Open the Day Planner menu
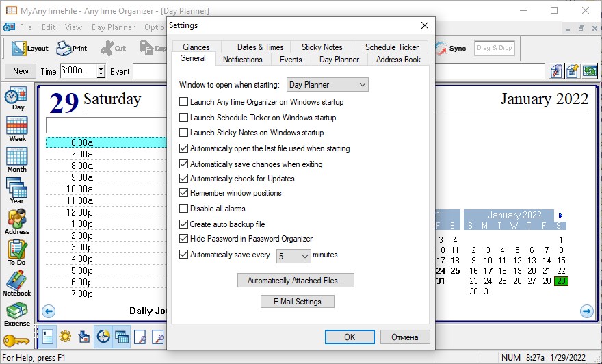 [x=114, y=27]
